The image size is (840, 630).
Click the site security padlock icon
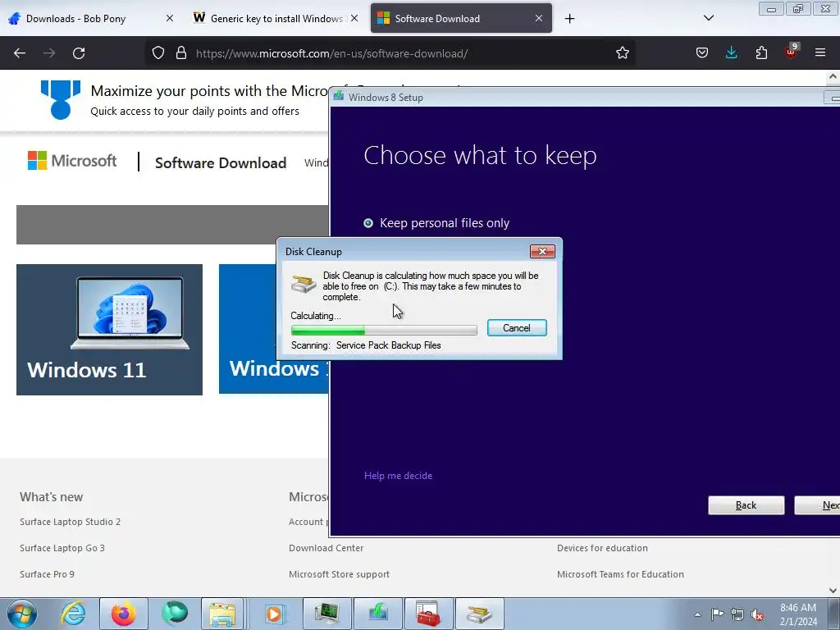(181, 53)
